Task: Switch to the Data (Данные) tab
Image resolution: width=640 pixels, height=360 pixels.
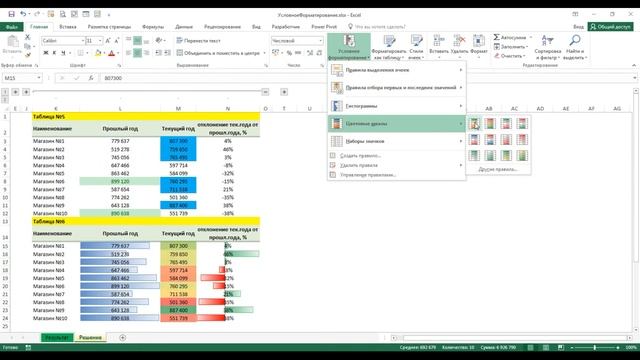Action: click(x=184, y=27)
